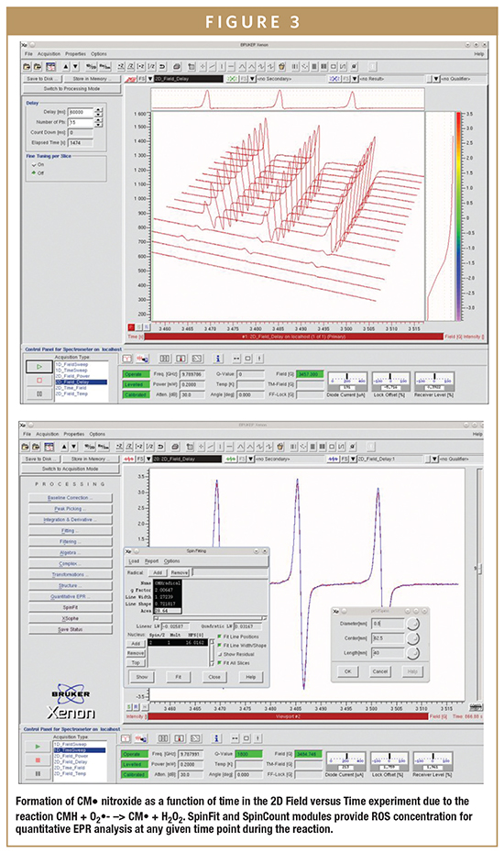Click the red stop button in the lower control panel
Image resolution: width=504 pixels, height=853 pixels.
[x=38, y=760]
